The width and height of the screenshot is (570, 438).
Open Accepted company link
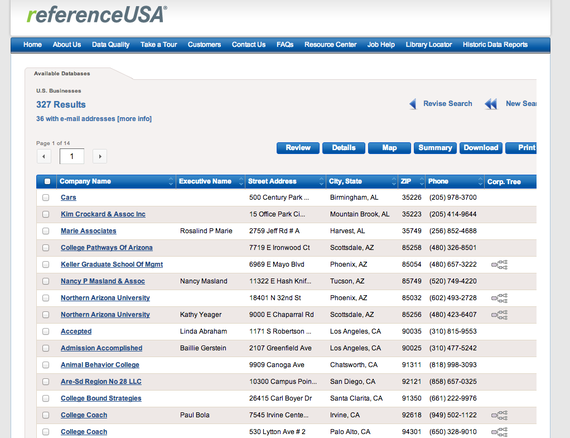pos(76,331)
